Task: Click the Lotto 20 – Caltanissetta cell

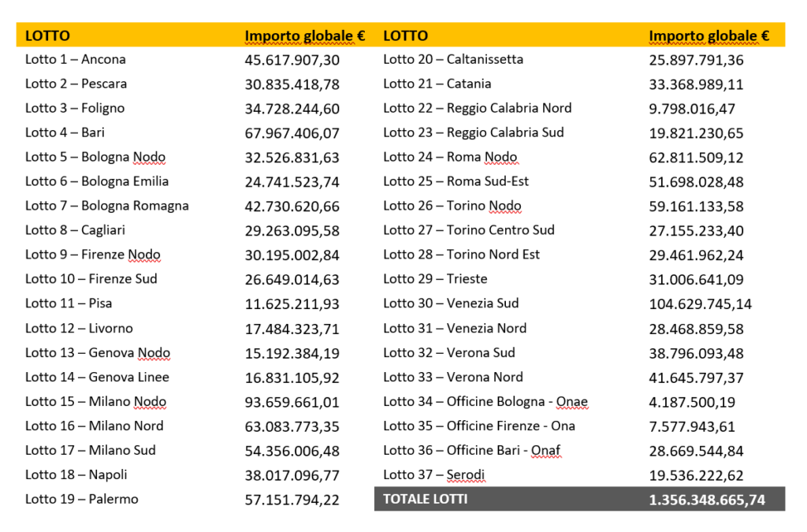Action: click(453, 59)
